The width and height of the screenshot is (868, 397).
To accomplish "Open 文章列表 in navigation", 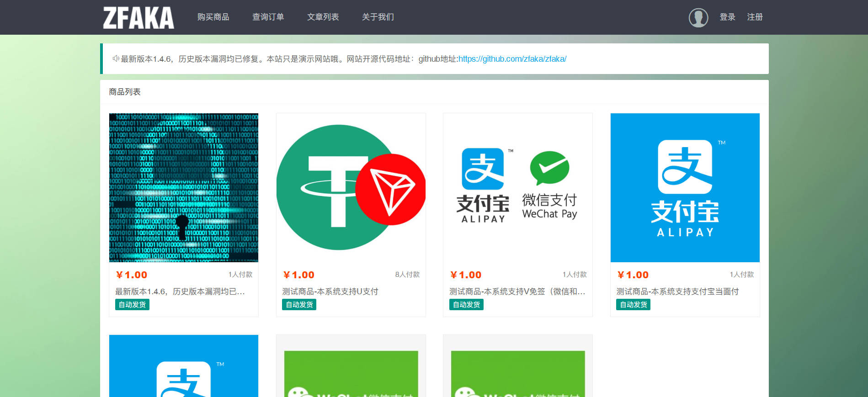I will (323, 17).
